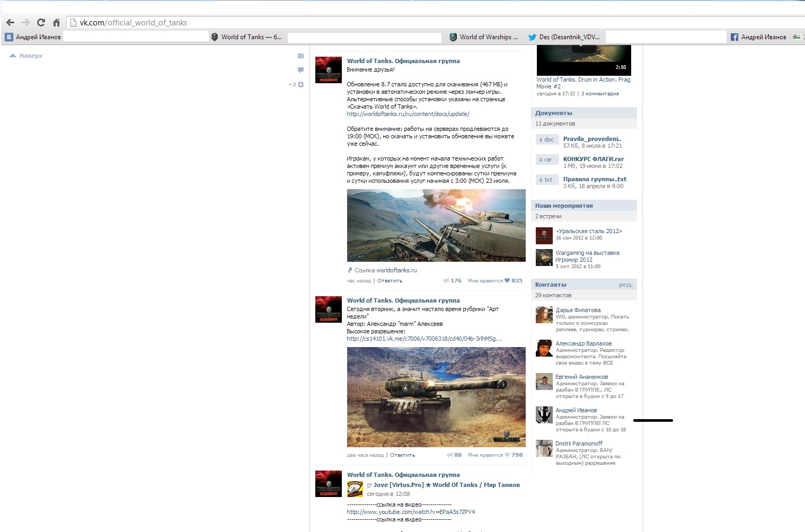This screenshot has height=532, width=805.
Task: Open contact Евгений Ананенков
Action: pyautogui.click(x=582, y=377)
